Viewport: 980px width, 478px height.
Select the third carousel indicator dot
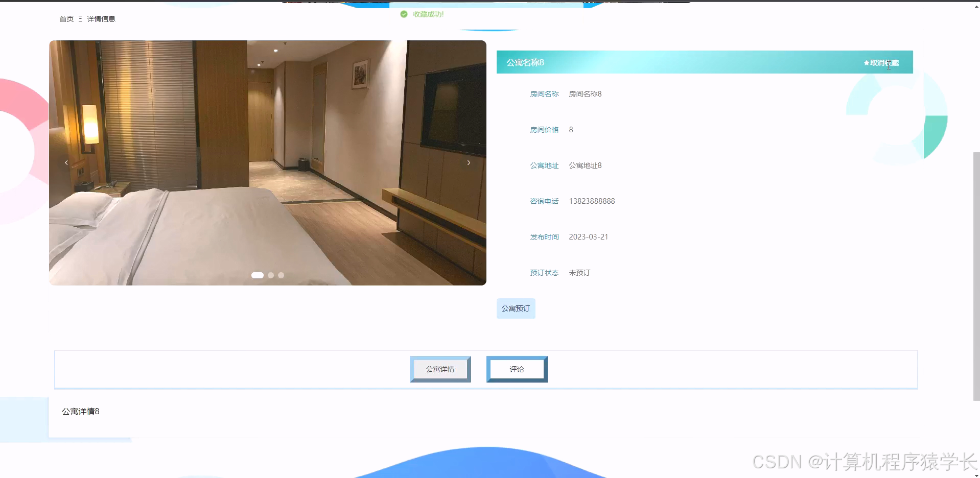click(281, 275)
